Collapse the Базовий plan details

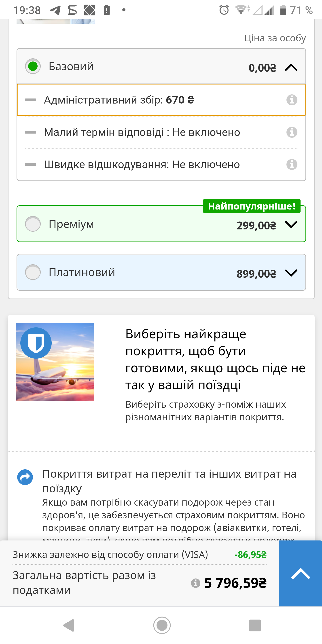(x=291, y=68)
